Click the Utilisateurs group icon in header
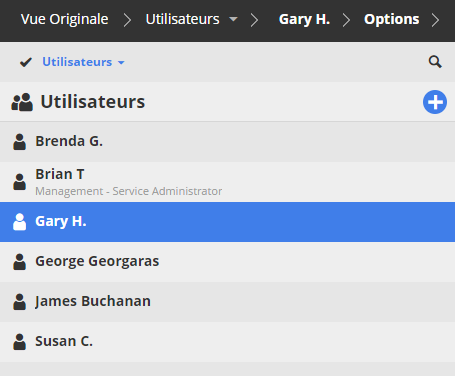 click(22, 102)
